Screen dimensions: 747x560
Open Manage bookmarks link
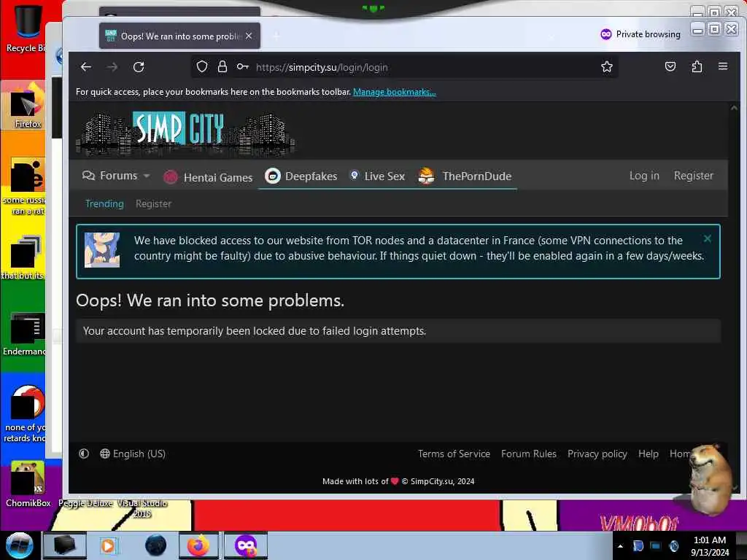coord(395,92)
